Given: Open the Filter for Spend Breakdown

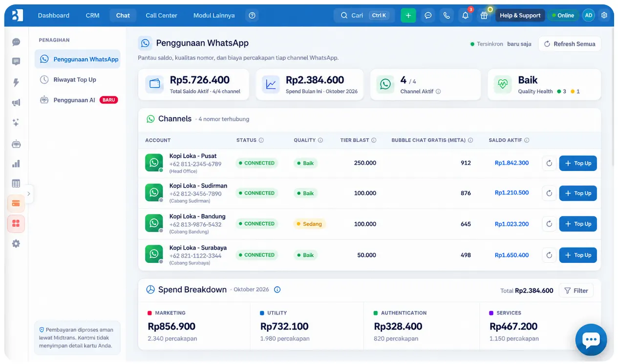Looking at the screenshot, I should pos(576,291).
